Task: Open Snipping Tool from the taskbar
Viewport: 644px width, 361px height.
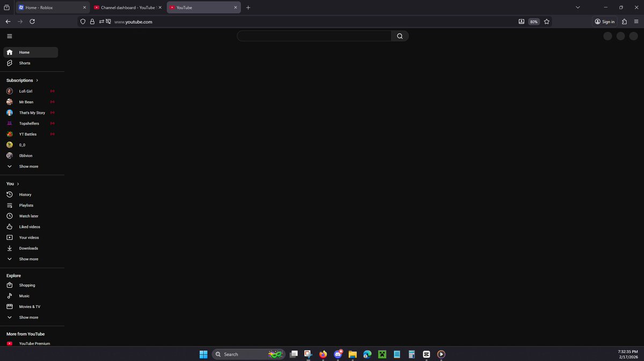Action: click(308, 354)
